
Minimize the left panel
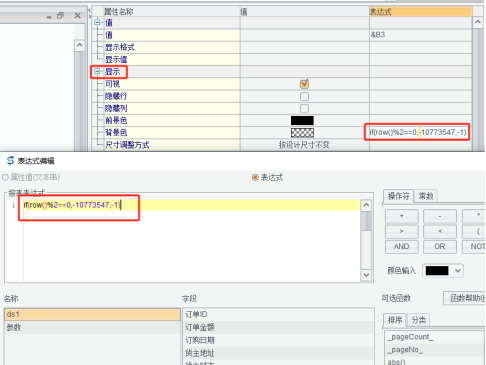(49, 16)
